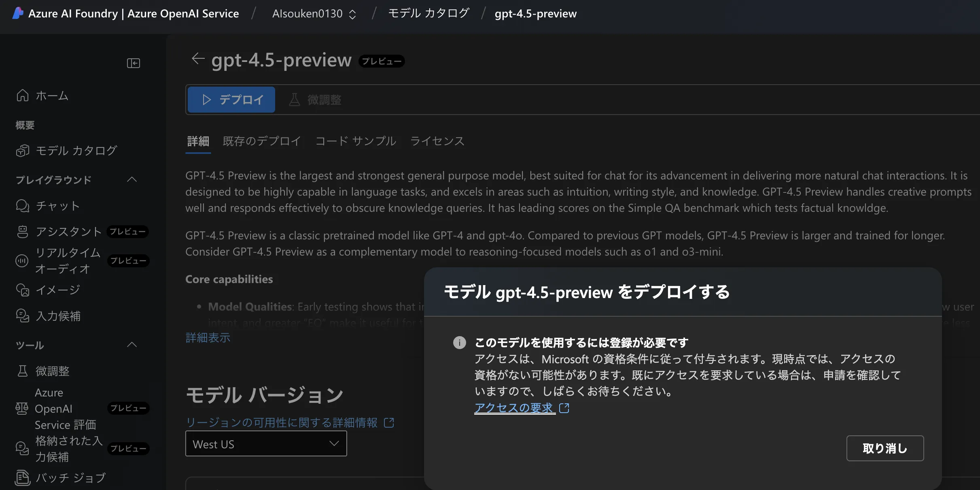Click the info icon in the deploy dialog
Viewport: 980px width, 490px height.
460,343
